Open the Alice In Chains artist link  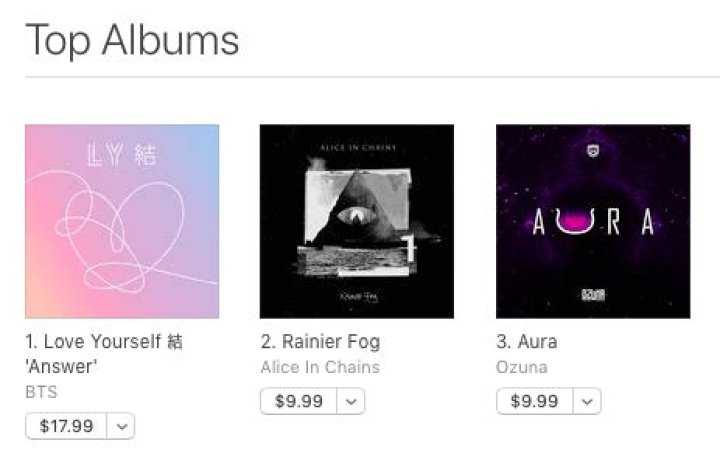[x=320, y=367]
